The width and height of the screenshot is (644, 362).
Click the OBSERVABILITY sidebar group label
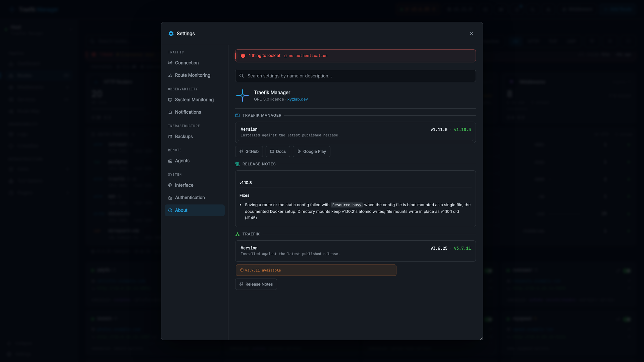(x=183, y=89)
